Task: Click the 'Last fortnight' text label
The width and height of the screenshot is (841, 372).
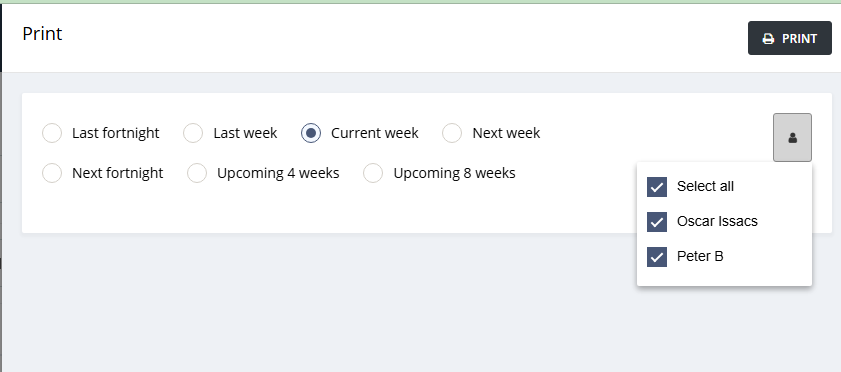Action: (x=116, y=133)
